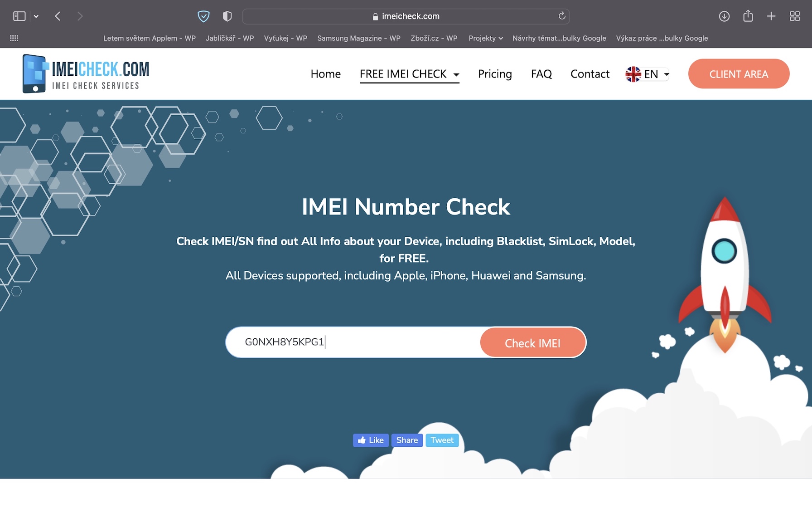Open Návrhy témat bookmark
The width and height of the screenshot is (812, 508).
click(x=559, y=38)
